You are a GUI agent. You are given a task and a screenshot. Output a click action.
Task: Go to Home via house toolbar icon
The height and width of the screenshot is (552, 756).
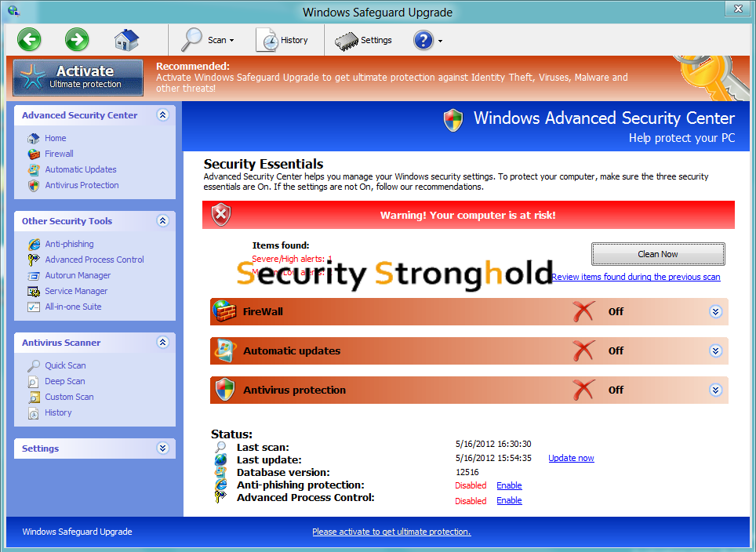(x=127, y=39)
